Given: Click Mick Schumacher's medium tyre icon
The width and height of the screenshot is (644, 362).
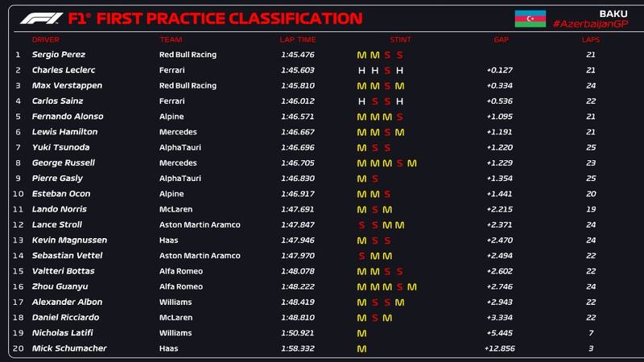Looking at the screenshot, I should pyautogui.click(x=361, y=348).
